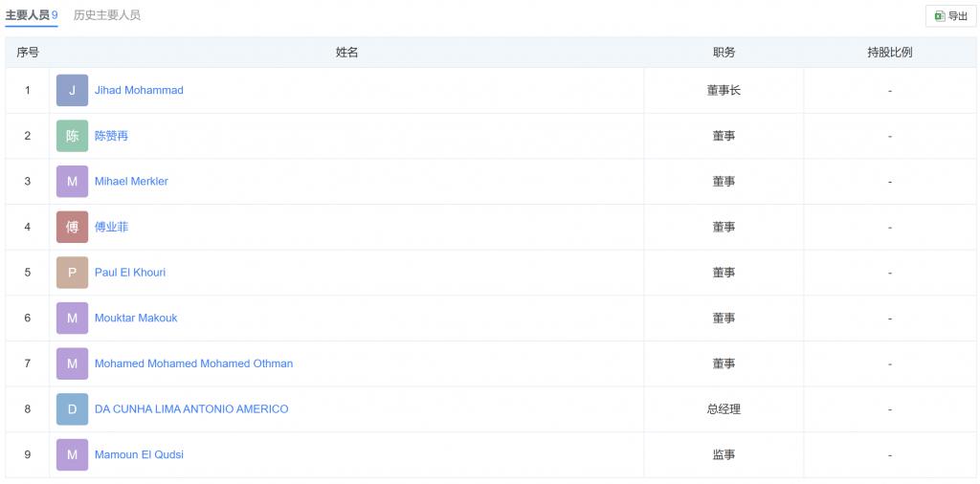Click the M avatar beside Mouktar Makouk
The height and width of the screenshot is (484, 980).
tap(72, 319)
